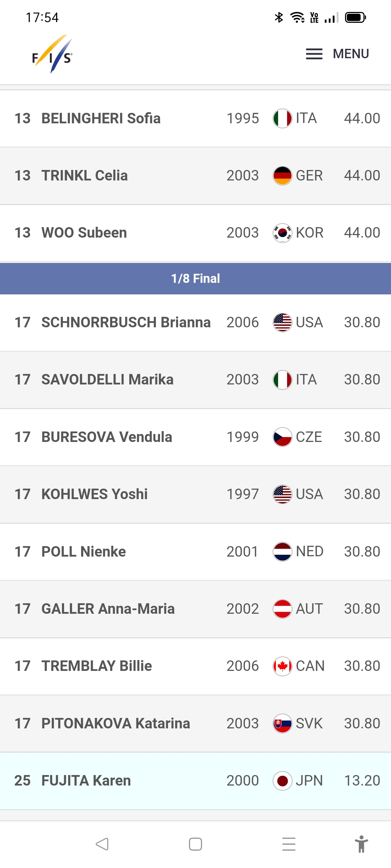Tap the Slovakia flag for PITONAKOVA Katarina

(282, 723)
